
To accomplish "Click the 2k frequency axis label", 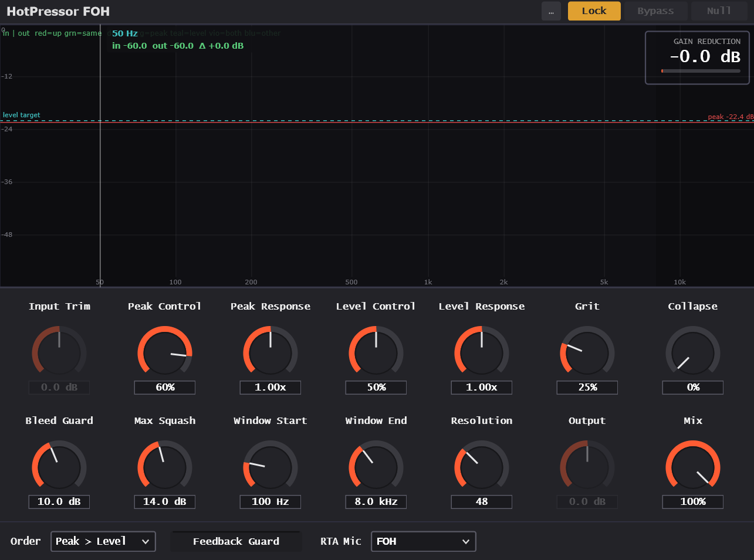I will 504,282.
